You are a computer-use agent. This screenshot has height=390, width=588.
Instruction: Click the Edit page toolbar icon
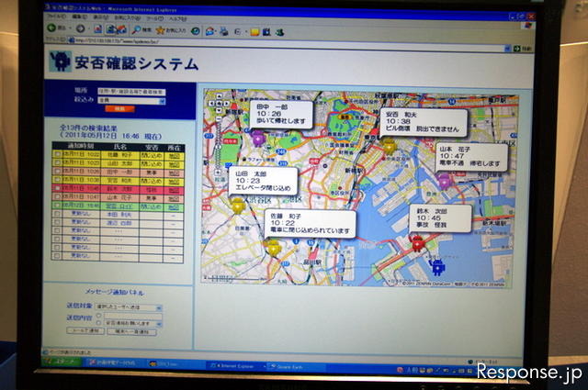coord(238,32)
